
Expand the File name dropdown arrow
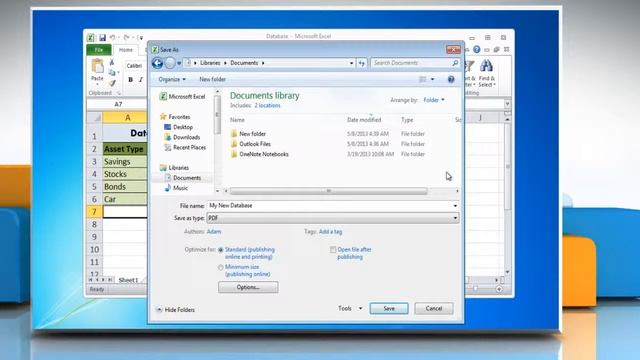(455, 206)
